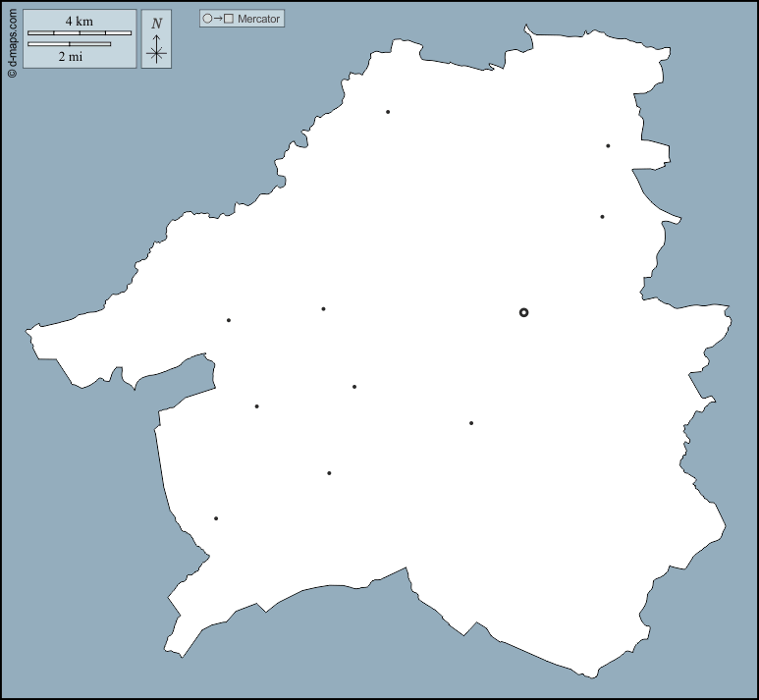Viewport: 759px width, 700px height.
Task: Click the miles scale bar
Action: point(69,44)
